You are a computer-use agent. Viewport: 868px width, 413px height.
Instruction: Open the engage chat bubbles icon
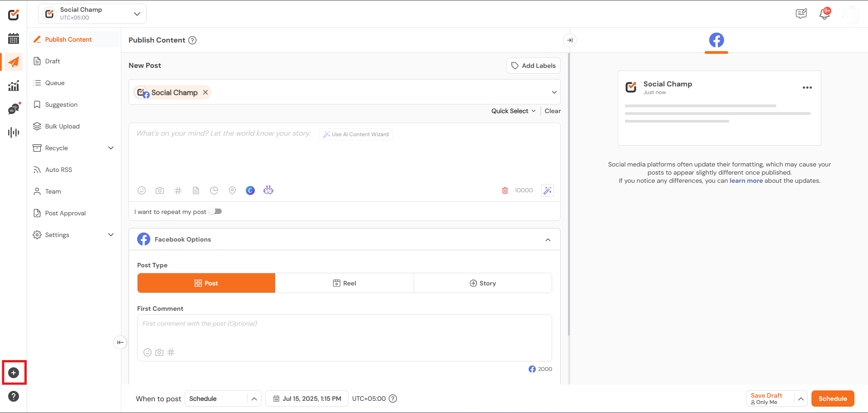pos(14,109)
